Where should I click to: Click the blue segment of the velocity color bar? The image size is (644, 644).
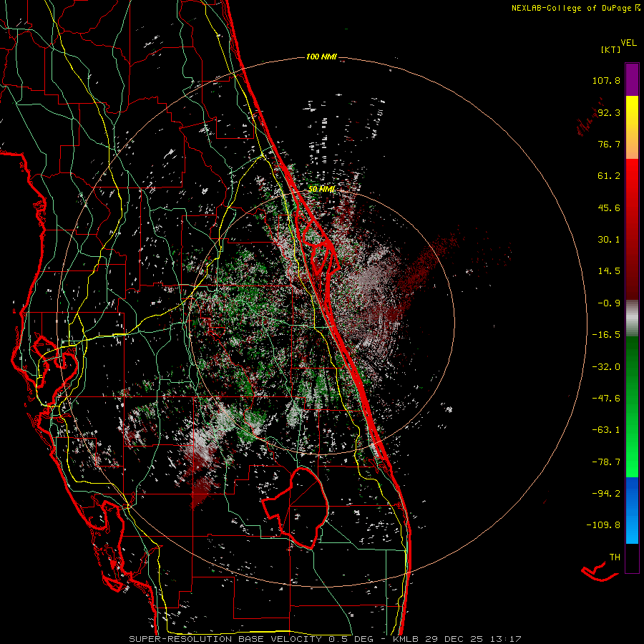tap(632, 510)
